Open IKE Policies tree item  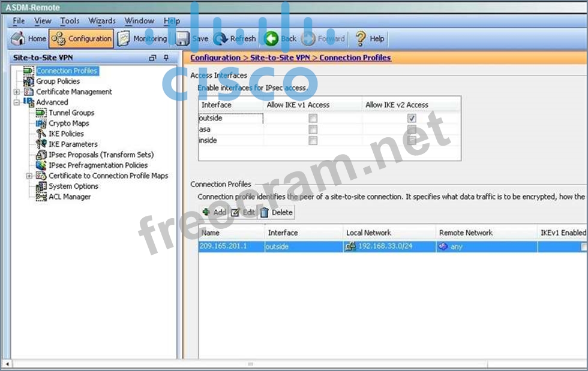pyautogui.click(x=66, y=134)
